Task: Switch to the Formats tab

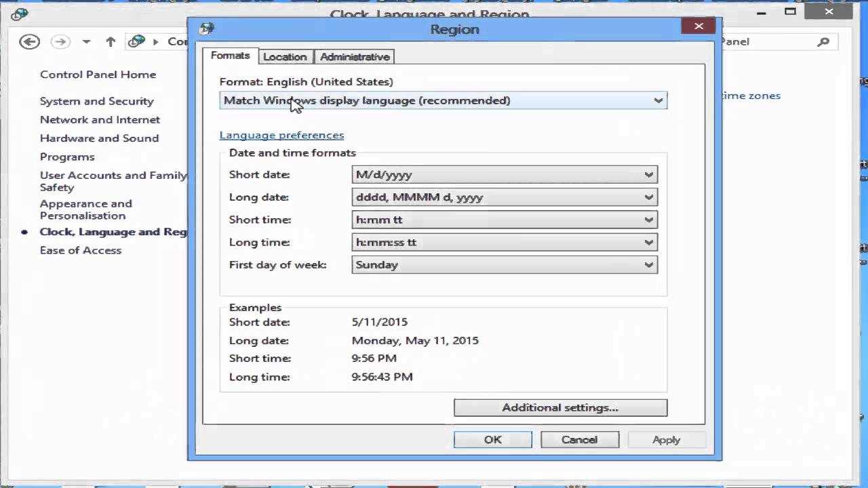Action: pyautogui.click(x=230, y=56)
